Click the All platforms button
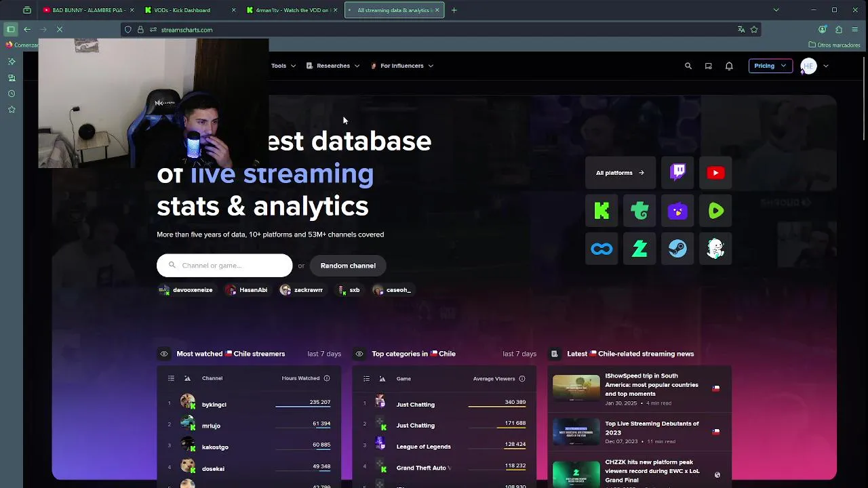This screenshot has width=868, height=488. (620, 173)
